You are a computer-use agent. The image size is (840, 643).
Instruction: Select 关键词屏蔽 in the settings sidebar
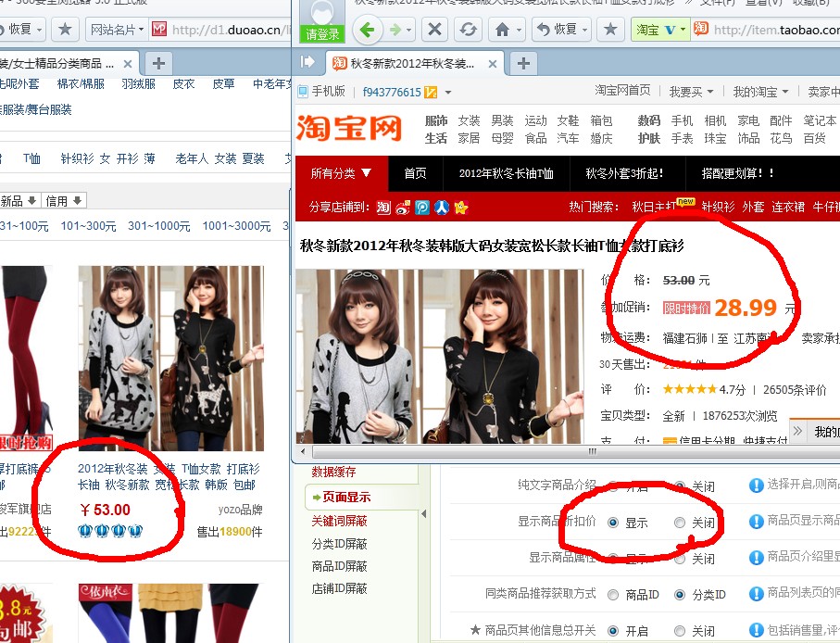pyautogui.click(x=340, y=521)
